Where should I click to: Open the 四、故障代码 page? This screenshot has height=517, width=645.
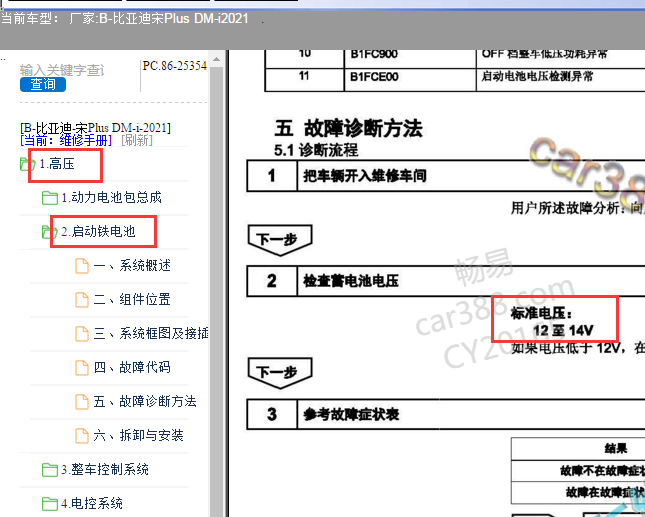pos(132,367)
